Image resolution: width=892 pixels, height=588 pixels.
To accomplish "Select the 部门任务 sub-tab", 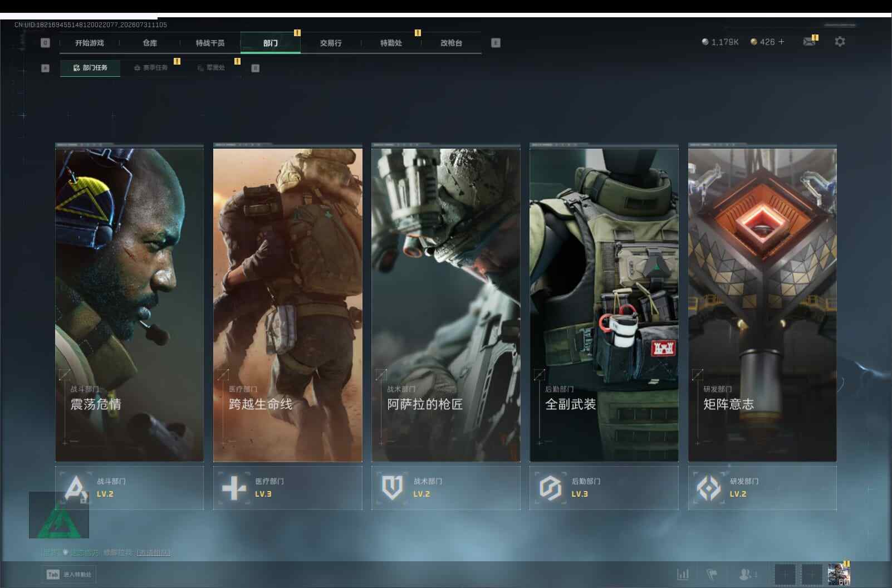I will tap(90, 68).
